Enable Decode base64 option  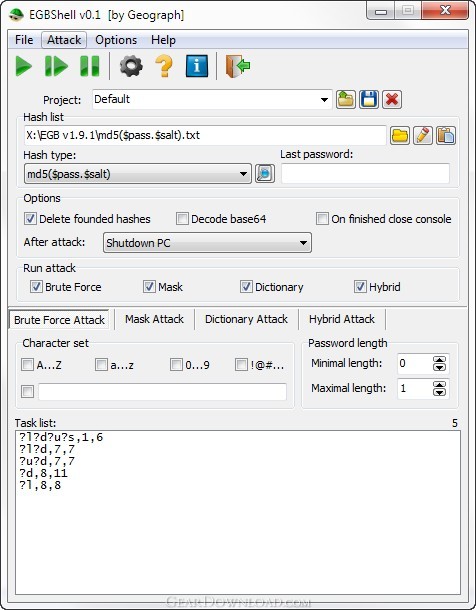(x=182, y=219)
